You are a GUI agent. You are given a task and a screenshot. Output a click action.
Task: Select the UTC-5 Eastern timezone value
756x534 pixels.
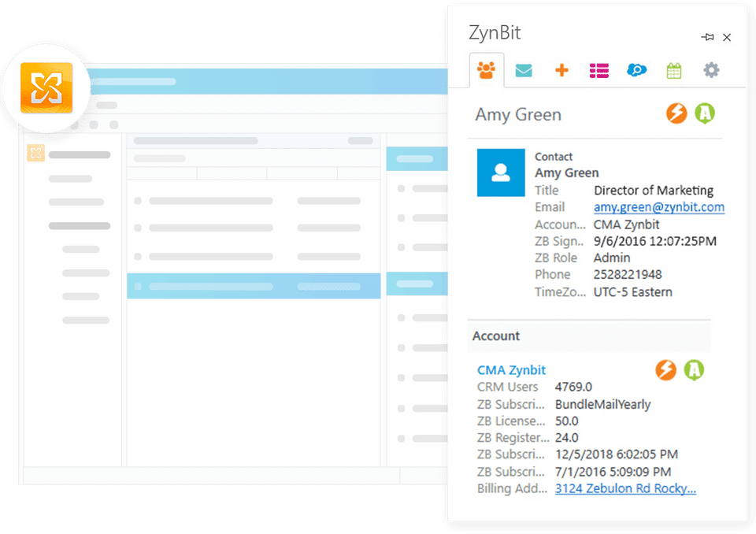point(632,292)
